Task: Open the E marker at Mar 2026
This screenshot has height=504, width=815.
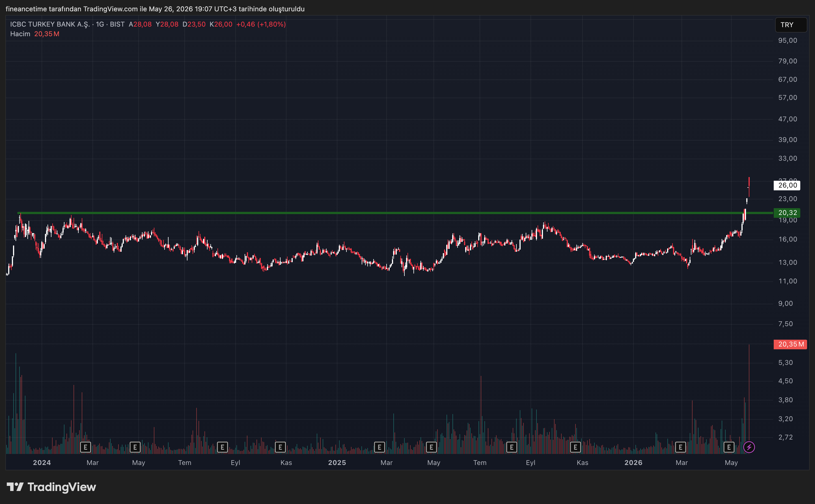Action: (x=680, y=447)
